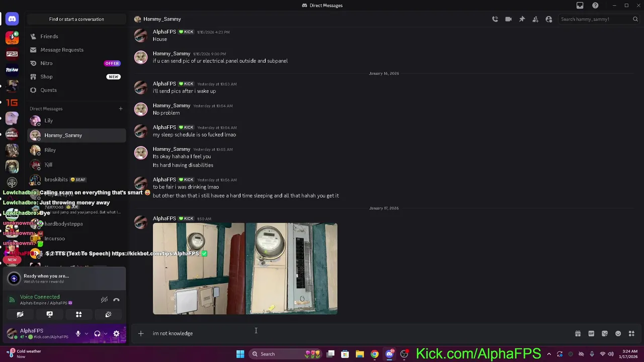Open the soundboard
This screenshot has height=362, width=644.
(x=108, y=314)
